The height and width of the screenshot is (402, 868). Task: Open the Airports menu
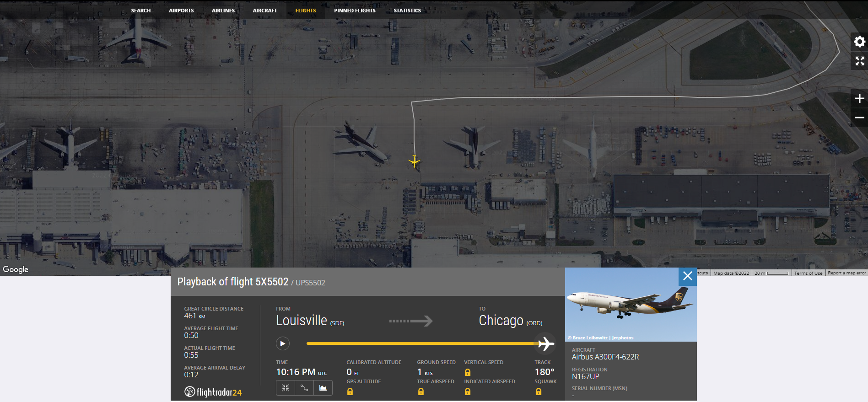[181, 11]
